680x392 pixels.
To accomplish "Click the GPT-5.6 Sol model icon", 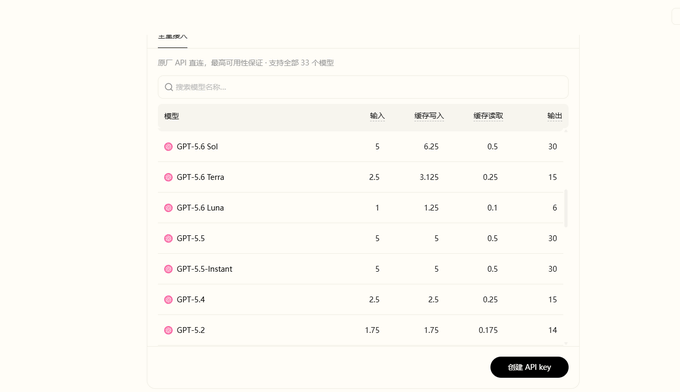I will [168, 147].
